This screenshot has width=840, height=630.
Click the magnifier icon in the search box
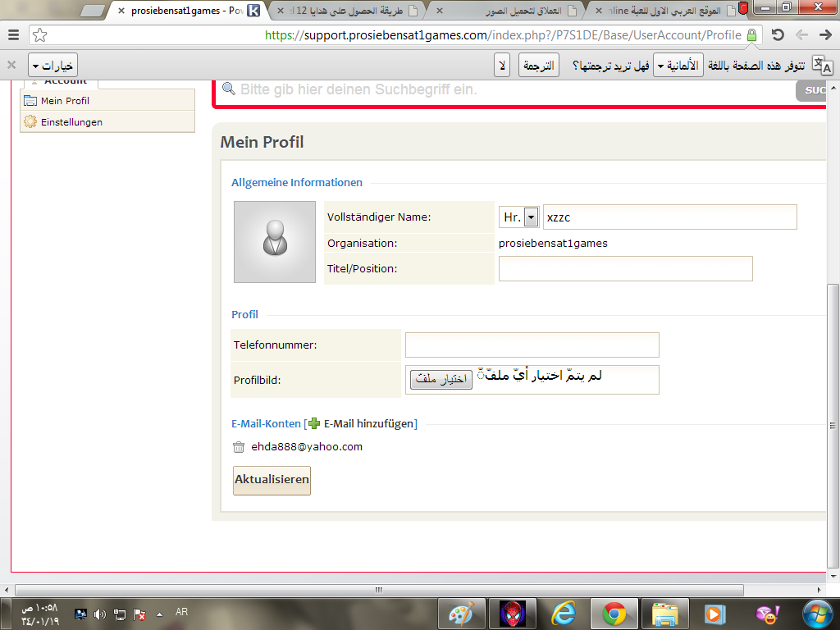(x=229, y=89)
